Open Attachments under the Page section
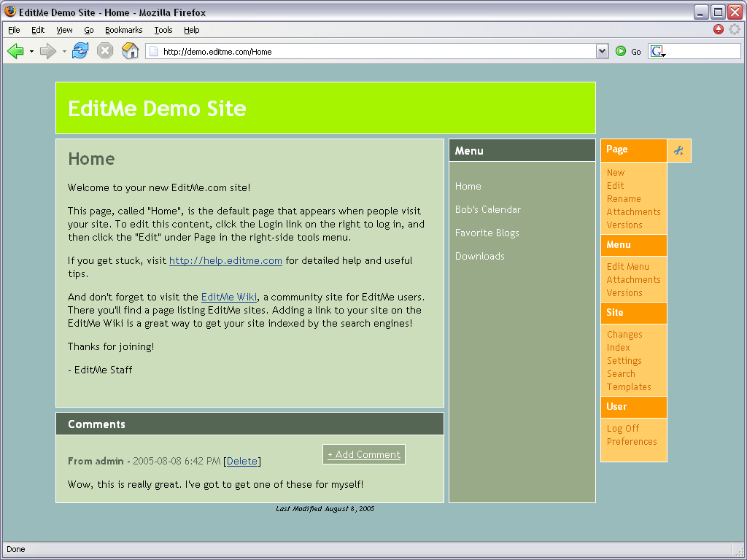Screen dimensions: 747x560 (634, 212)
